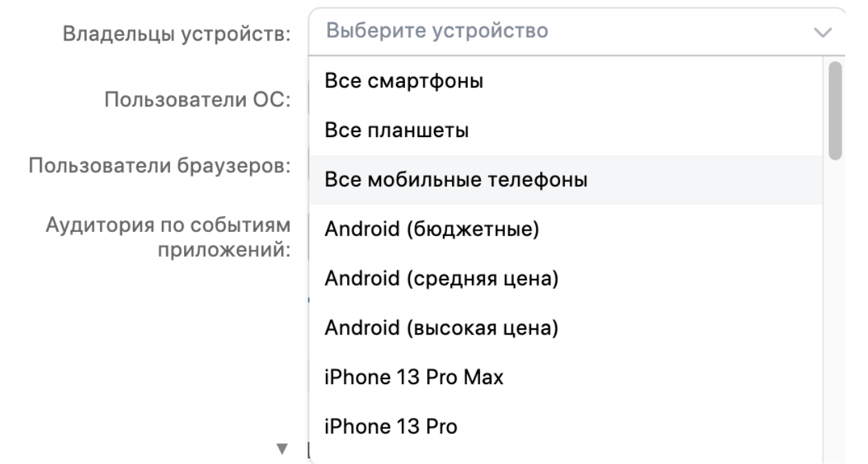Select the 'iPhone 13 Pro' option
This screenshot has height=464, width=868.
click(x=391, y=428)
